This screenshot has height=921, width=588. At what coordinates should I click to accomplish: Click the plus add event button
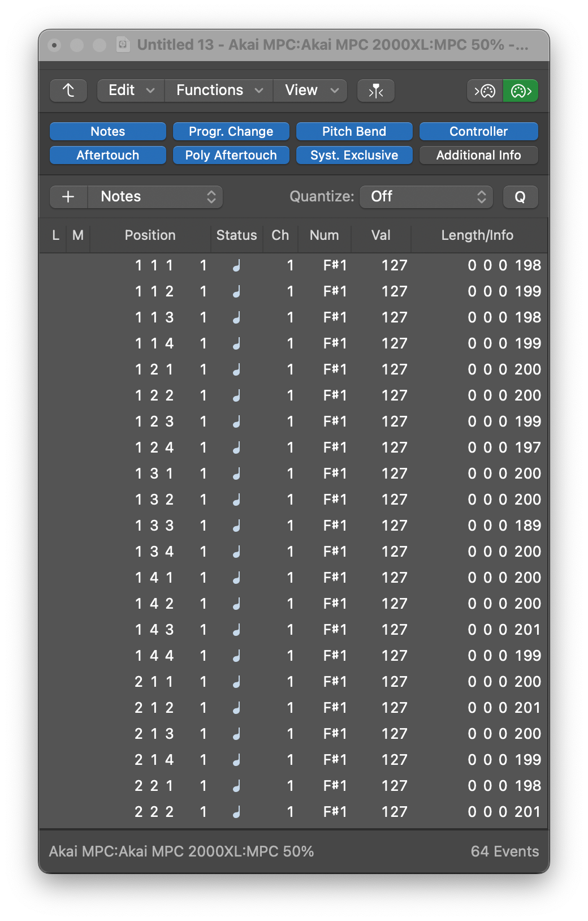pyautogui.click(x=68, y=197)
